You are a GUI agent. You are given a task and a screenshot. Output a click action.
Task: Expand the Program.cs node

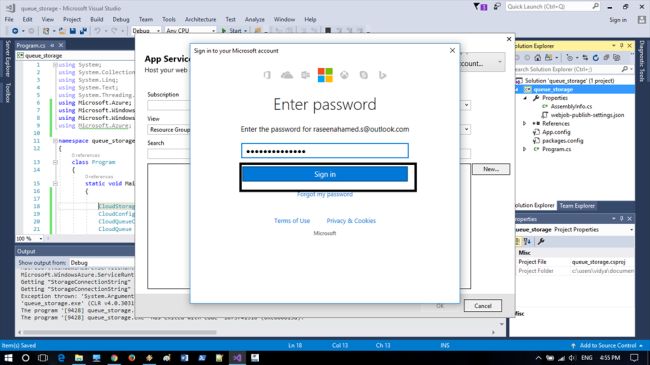click(x=524, y=149)
